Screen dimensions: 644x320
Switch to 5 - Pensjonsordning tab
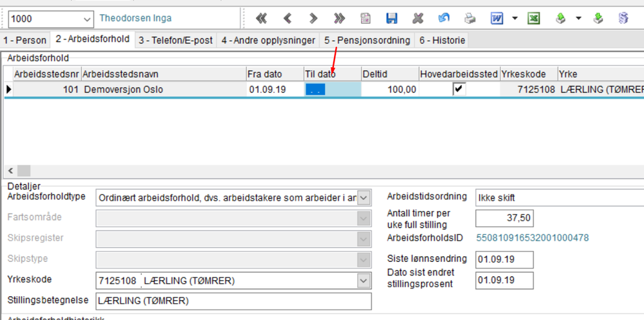click(x=367, y=40)
